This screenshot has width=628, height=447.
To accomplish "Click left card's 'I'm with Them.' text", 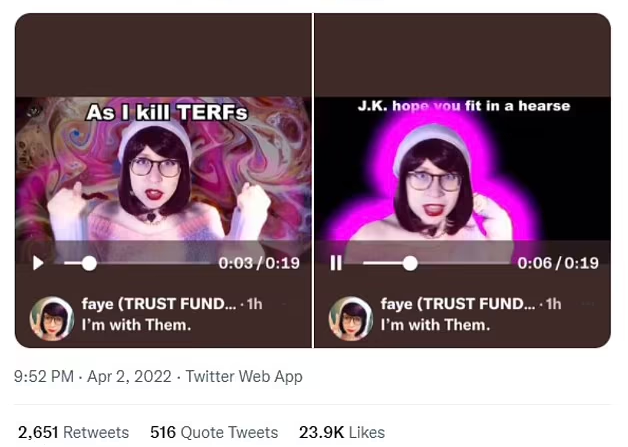I will (x=136, y=325).
